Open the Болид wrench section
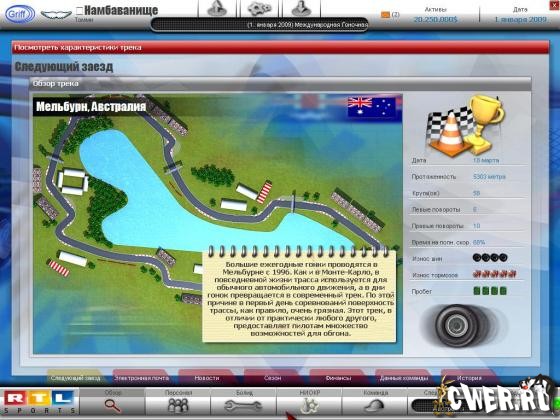The image size is (560, 420). [x=244, y=401]
